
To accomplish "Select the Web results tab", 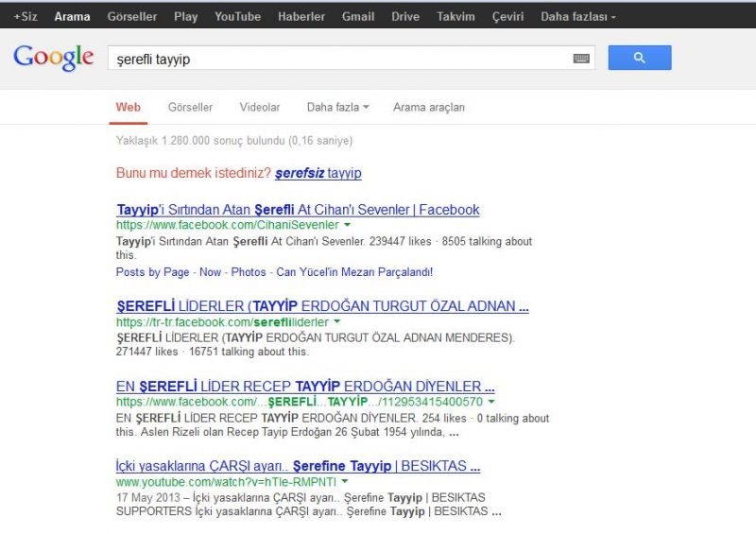I will click(128, 108).
